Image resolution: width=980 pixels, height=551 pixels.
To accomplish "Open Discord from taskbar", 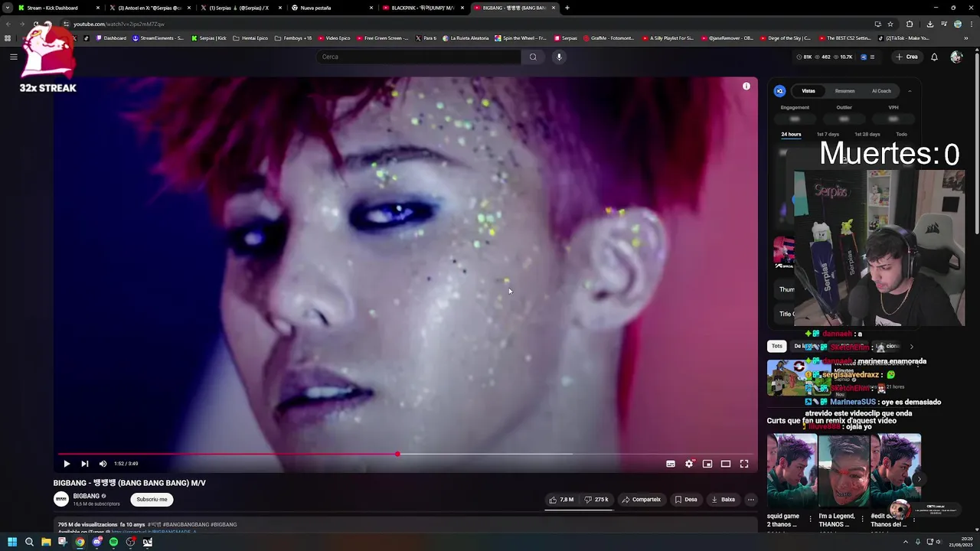I will point(96,542).
